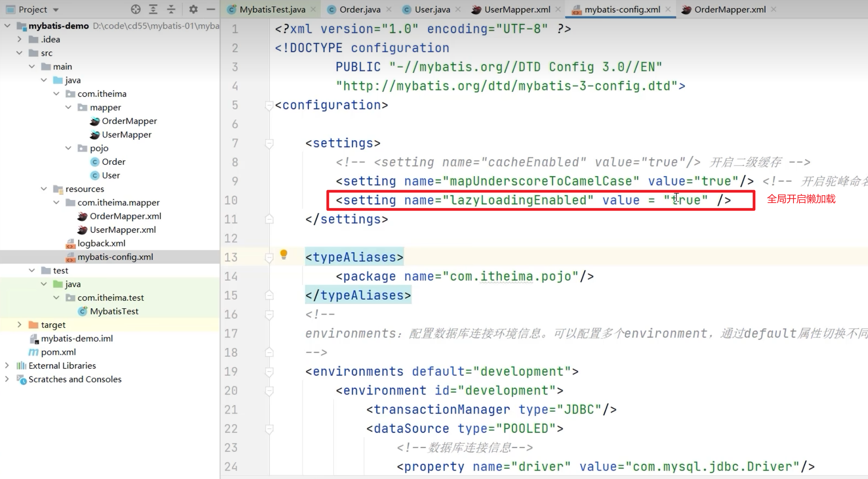This screenshot has width=868, height=479.
Task: Collapse the pojo package
Action: coord(69,148)
